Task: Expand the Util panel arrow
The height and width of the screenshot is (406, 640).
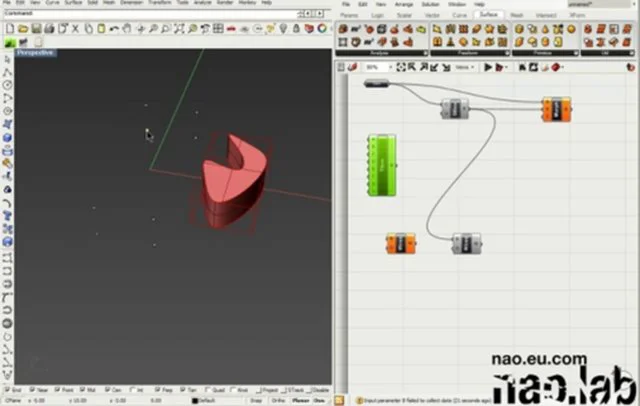Action: 632,53
